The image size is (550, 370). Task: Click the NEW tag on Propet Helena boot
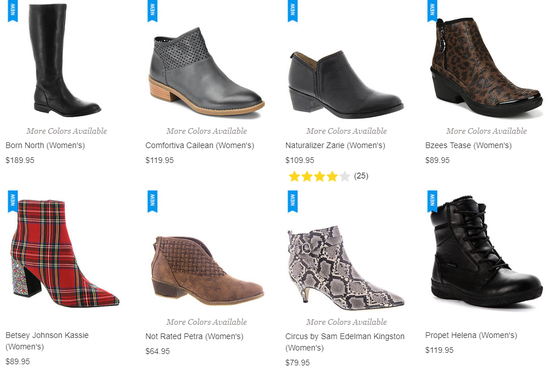tap(432, 201)
